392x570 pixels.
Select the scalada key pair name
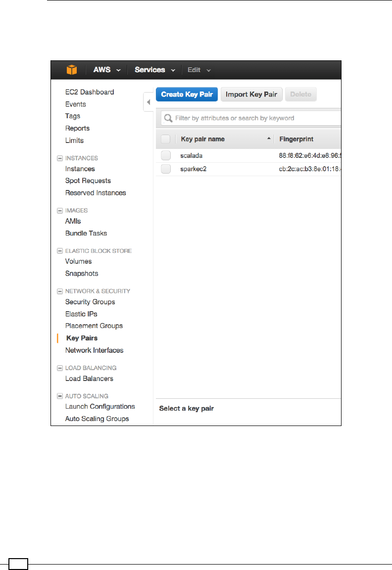pos(191,155)
